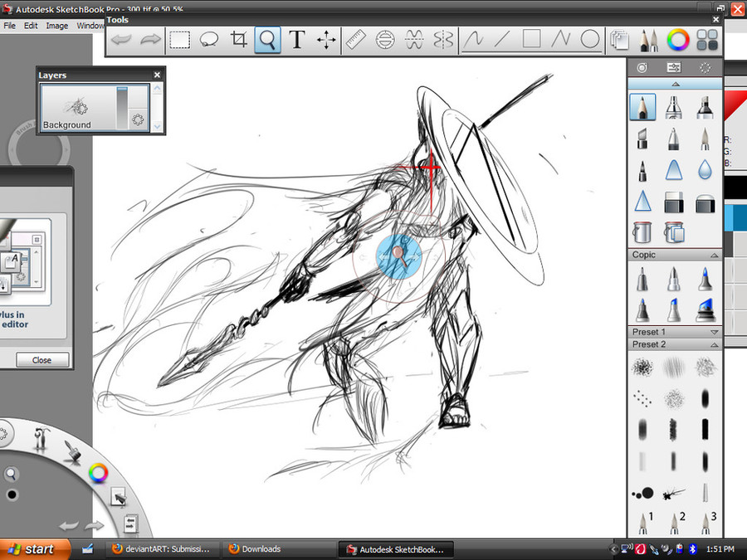Collapse the brush palette using the top triangle

click(x=675, y=85)
